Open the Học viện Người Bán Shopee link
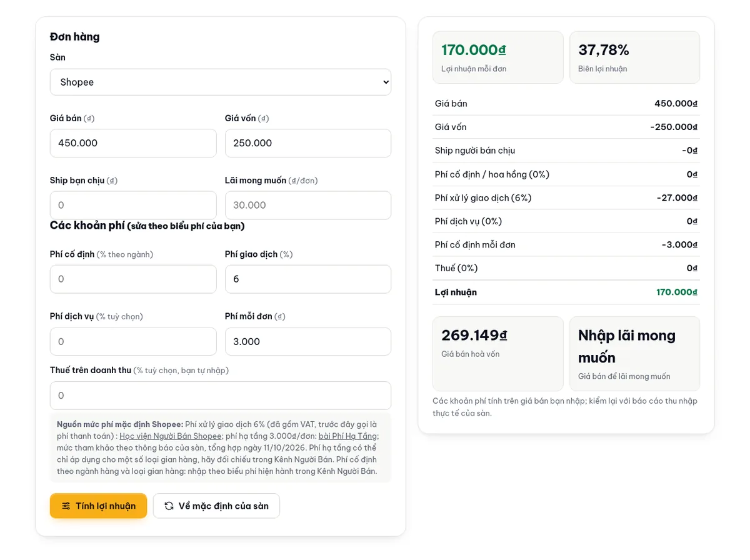750x560 pixels. click(171, 436)
